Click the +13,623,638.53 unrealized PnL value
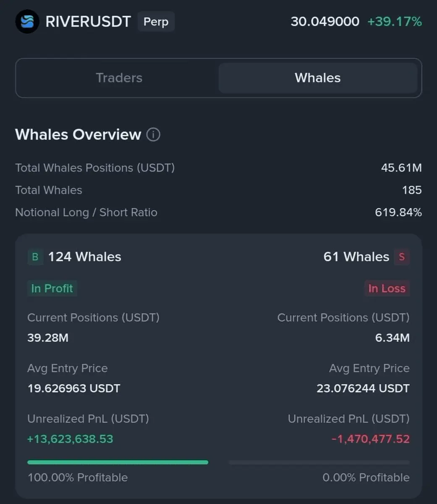The image size is (437, 504). [70, 439]
